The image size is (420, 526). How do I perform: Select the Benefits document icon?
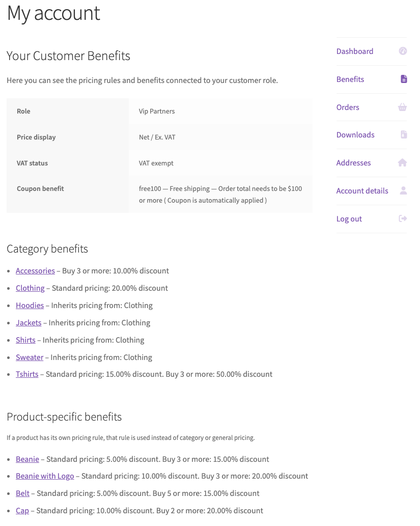(x=403, y=78)
